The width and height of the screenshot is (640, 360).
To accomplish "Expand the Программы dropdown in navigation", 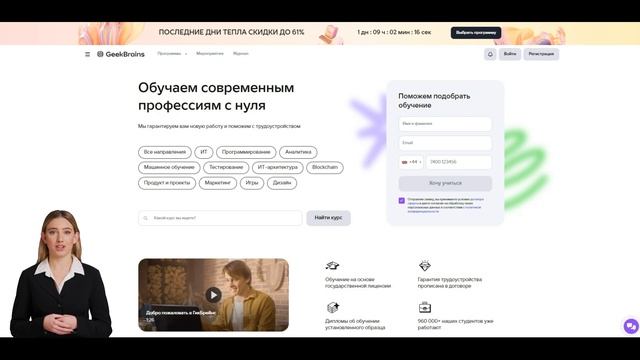I will coord(172,54).
